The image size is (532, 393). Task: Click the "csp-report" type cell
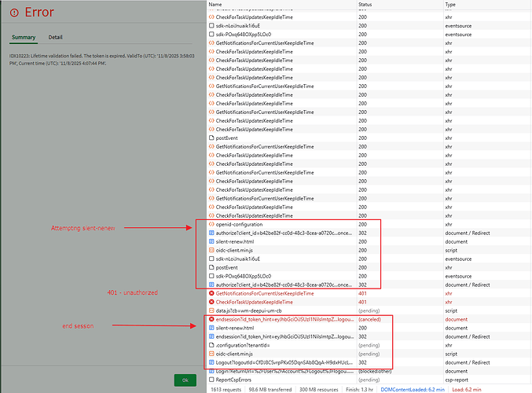pyautogui.click(x=457, y=380)
